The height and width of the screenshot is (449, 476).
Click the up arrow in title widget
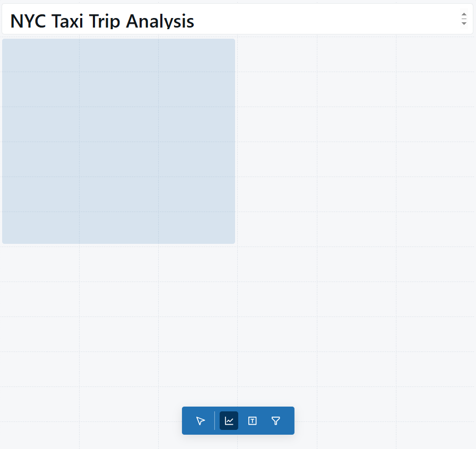tap(464, 14)
